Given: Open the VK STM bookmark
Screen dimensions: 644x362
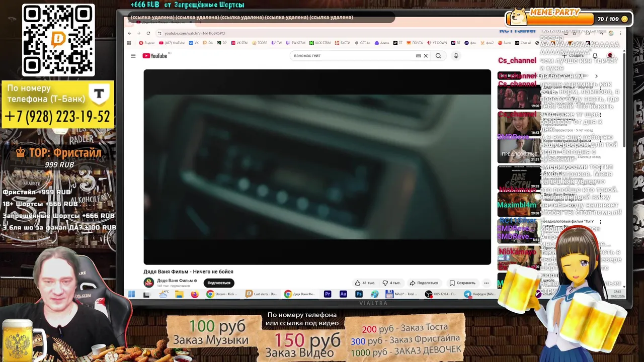Looking at the screenshot, I should point(239,43).
